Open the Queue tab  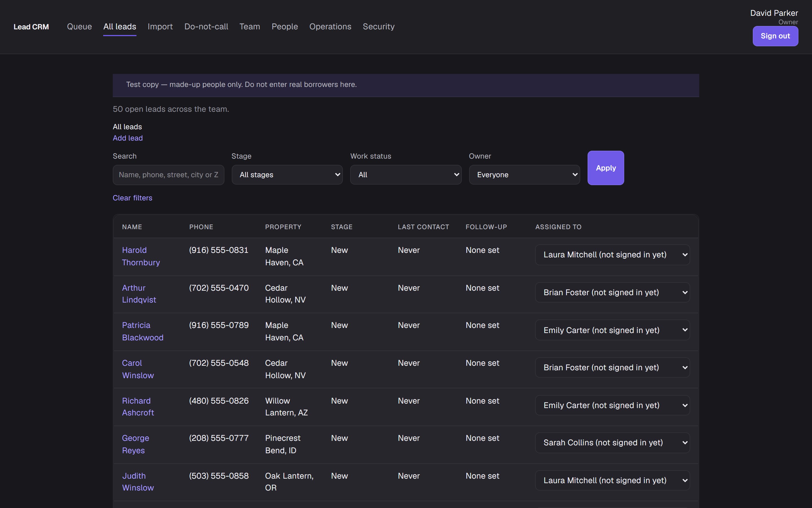point(79,27)
